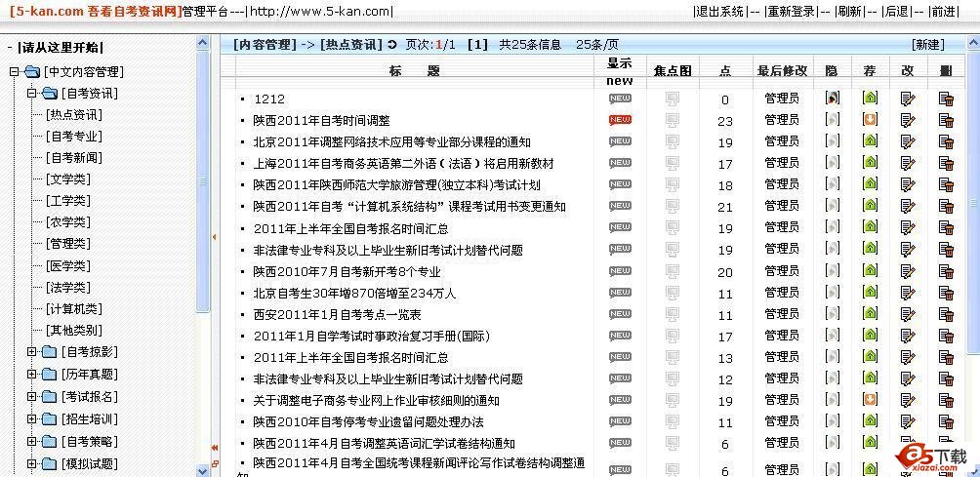Recommend the 西安2011年1月自考考点一览表 entry
The width and height of the screenshot is (980, 477).
[870, 313]
